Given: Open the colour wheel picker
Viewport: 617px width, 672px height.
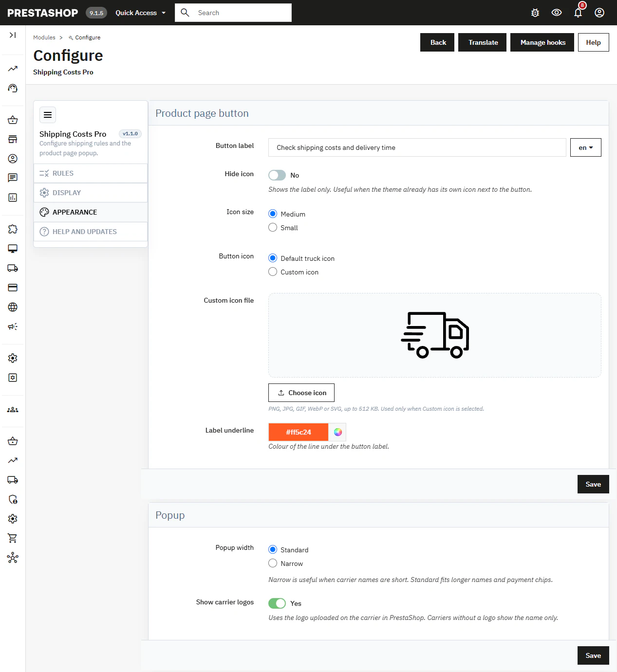Looking at the screenshot, I should pyautogui.click(x=337, y=432).
